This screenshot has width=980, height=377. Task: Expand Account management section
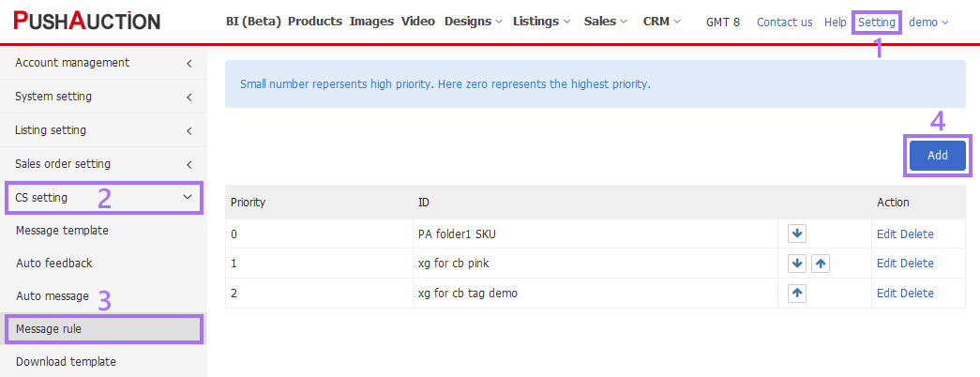(x=103, y=63)
